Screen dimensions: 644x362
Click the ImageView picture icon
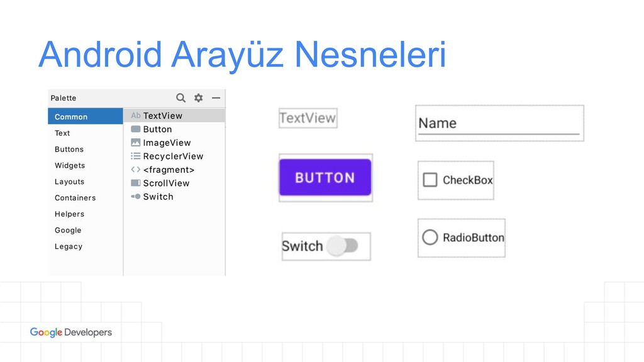[136, 143]
